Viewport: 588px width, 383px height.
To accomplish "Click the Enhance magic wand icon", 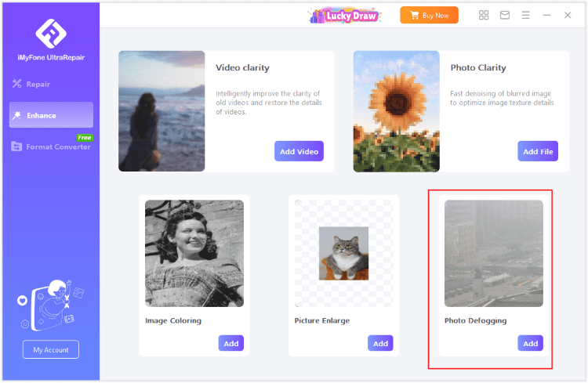I will click(x=16, y=115).
